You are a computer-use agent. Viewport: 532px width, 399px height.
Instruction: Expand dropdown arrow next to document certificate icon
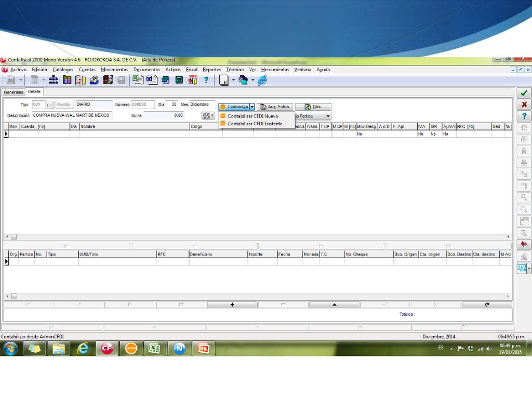coord(233,81)
